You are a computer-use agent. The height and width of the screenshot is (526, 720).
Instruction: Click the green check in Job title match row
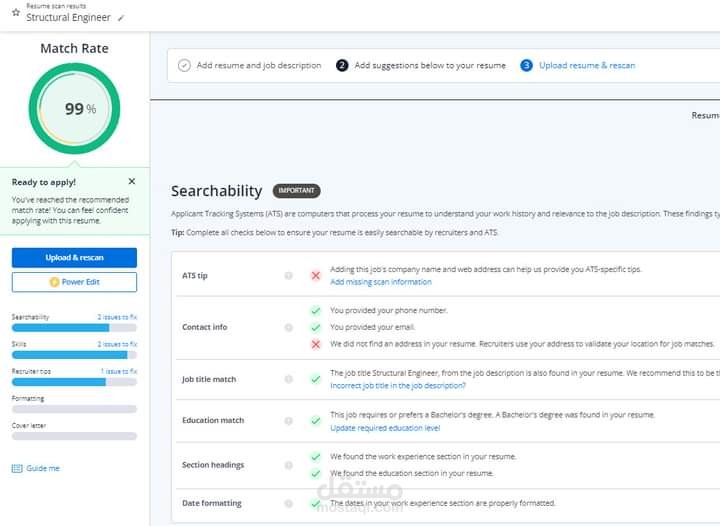coord(315,379)
